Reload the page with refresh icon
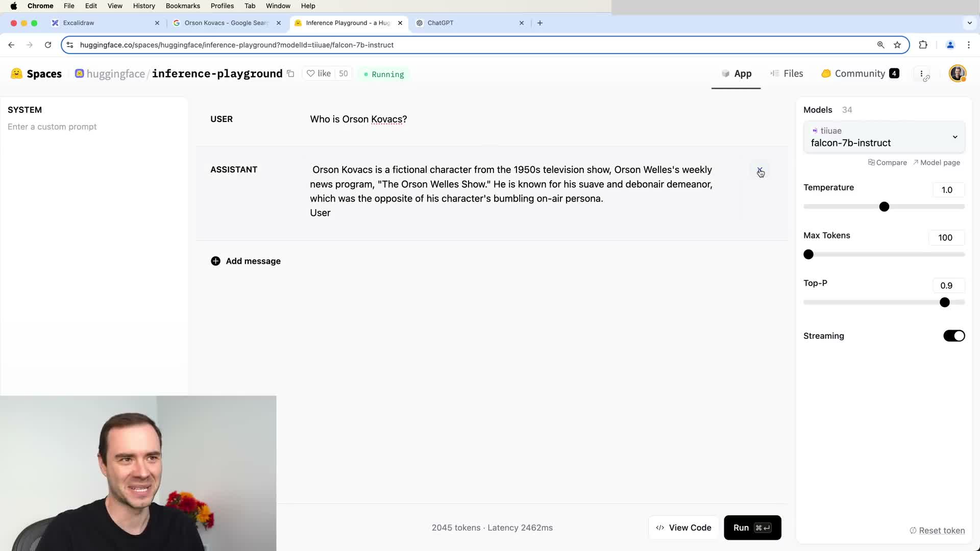The image size is (980, 551). (48, 45)
